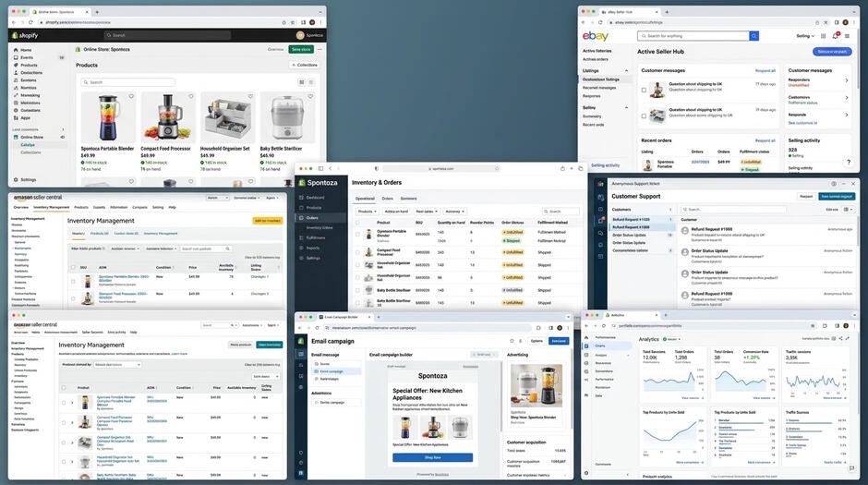Select Help in upper Amazon Seller Central nav
Screen dimensions: 868x485
click(172, 207)
